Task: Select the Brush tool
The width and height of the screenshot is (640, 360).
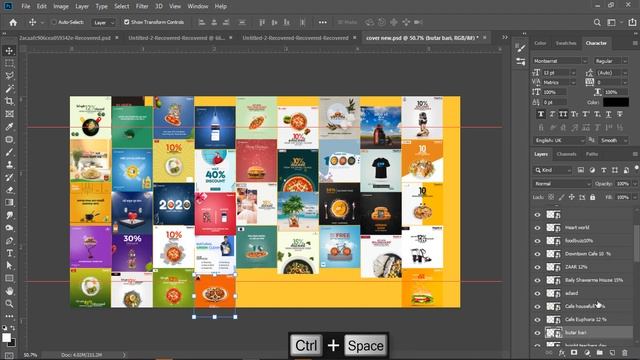Action: click(x=9, y=152)
